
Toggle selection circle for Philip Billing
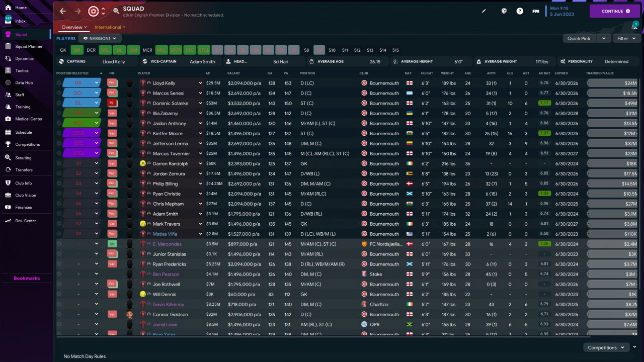[59, 184]
